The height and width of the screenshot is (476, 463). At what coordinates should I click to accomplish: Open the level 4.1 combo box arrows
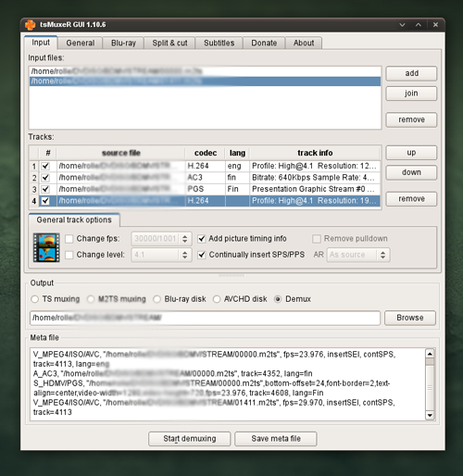pyautogui.click(x=185, y=255)
